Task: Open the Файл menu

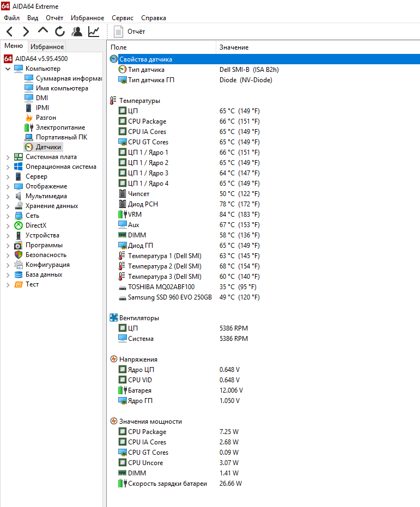Action: click(x=11, y=18)
